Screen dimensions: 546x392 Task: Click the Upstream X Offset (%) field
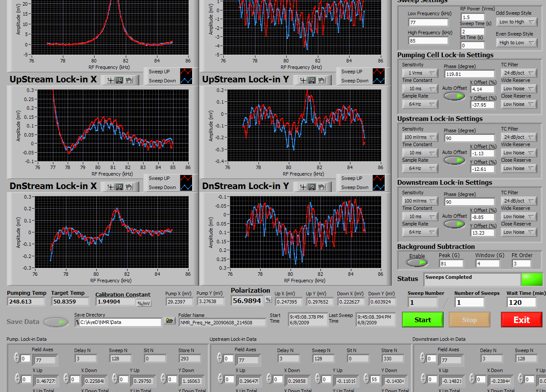(483, 153)
